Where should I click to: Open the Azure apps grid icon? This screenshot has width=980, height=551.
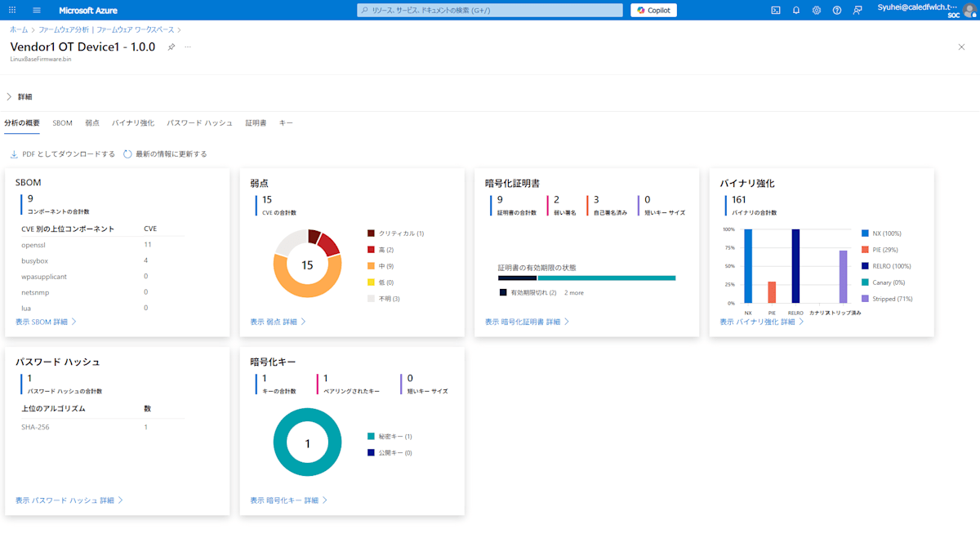12,10
